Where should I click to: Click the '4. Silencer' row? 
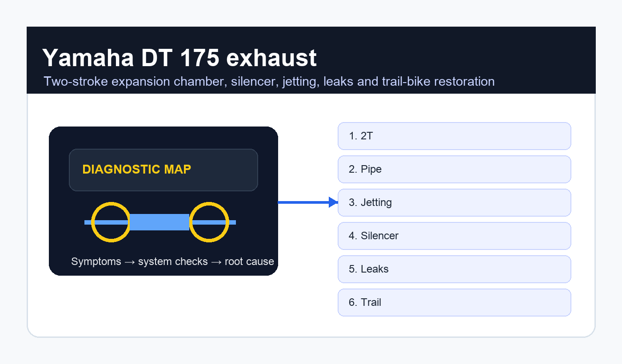tap(454, 236)
